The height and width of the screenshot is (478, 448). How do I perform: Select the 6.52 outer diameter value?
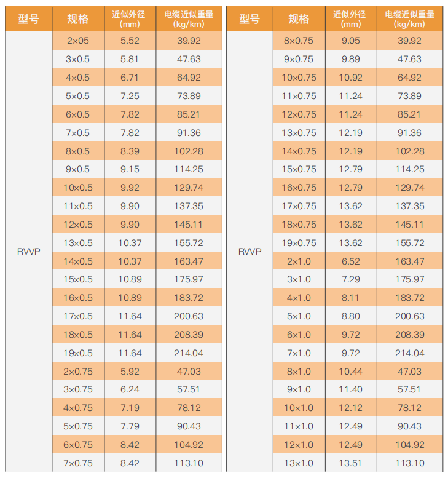[350, 261]
